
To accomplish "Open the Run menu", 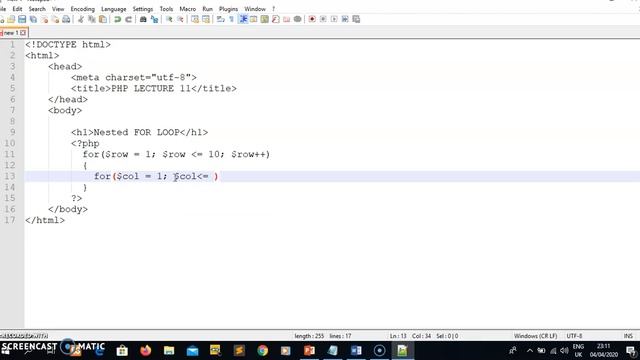I will [x=207, y=9].
